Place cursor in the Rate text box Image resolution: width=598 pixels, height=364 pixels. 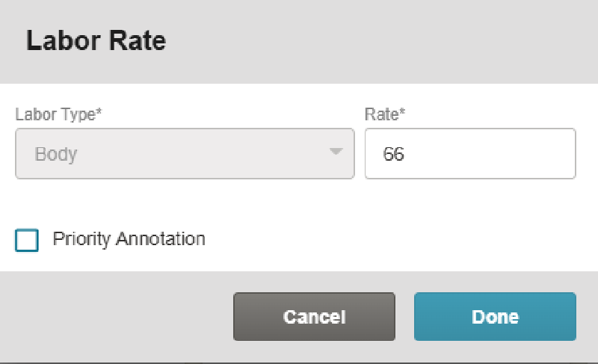click(x=469, y=154)
